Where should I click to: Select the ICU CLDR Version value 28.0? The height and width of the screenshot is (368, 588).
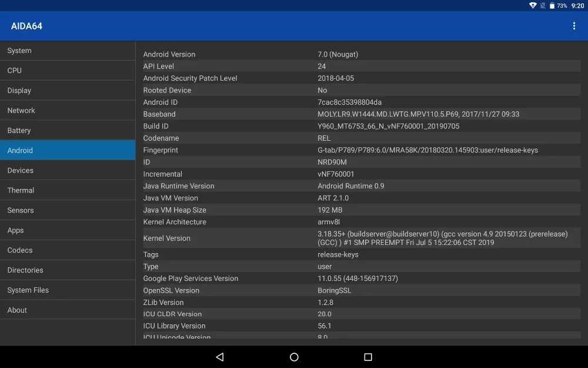point(325,314)
